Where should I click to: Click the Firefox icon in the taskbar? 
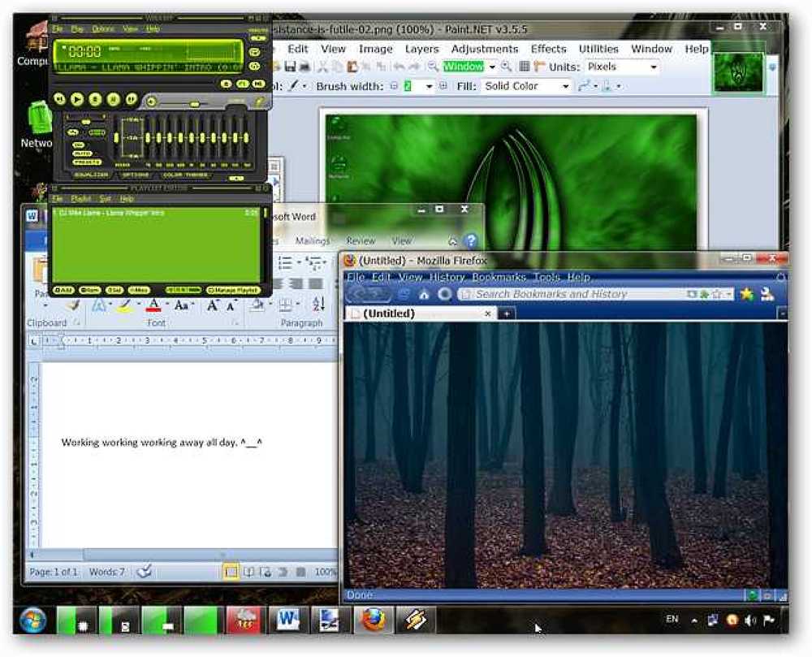point(374,620)
